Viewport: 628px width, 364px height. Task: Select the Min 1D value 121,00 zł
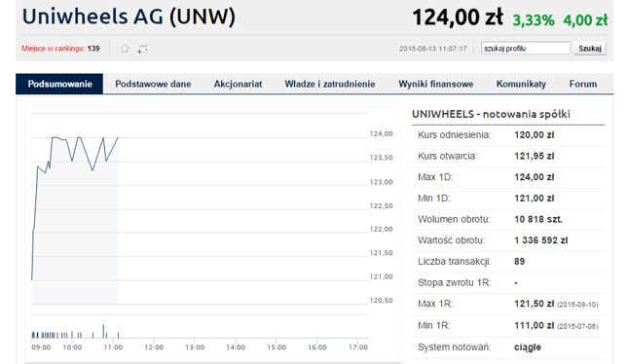coord(534,199)
